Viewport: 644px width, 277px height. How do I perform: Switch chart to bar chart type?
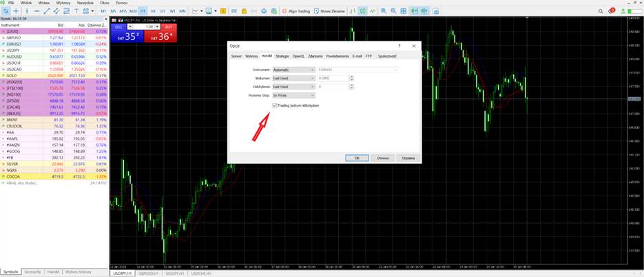353,11
